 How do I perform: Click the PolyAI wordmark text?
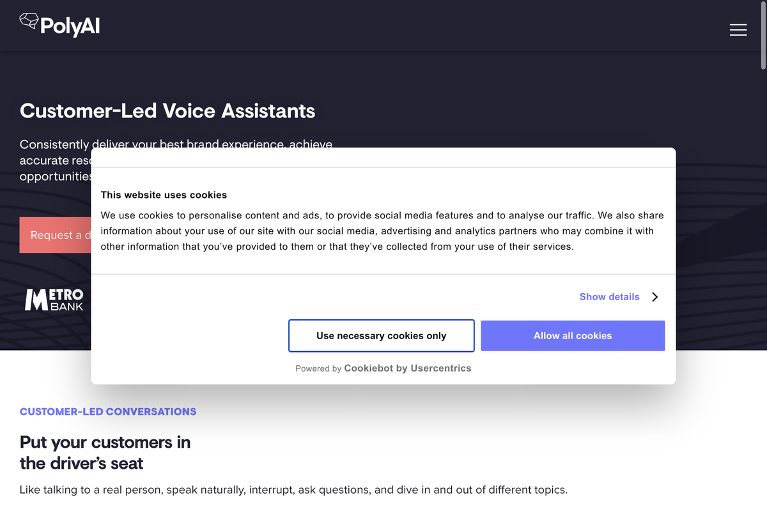click(x=70, y=26)
